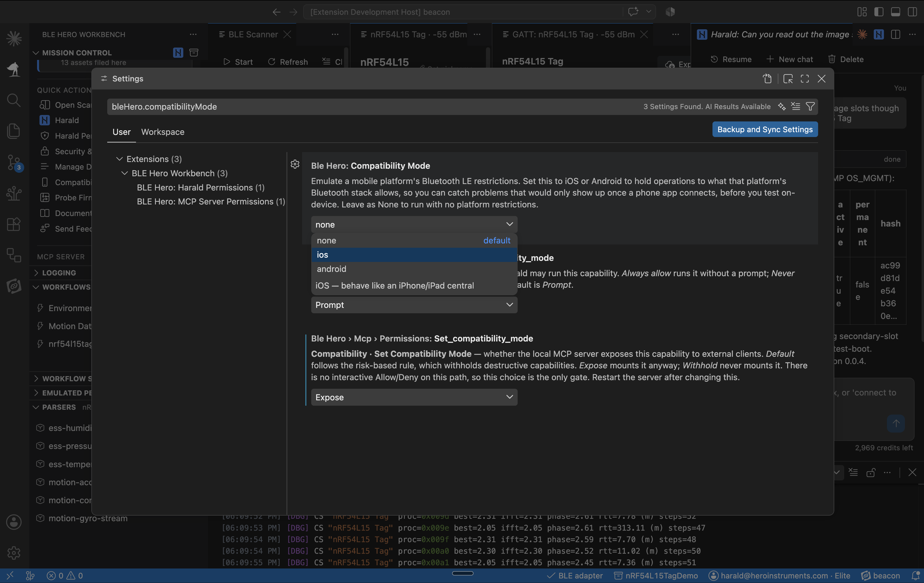Image resolution: width=924 pixels, height=583 pixels.
Task: Click split editor icon in chat tab bar
Action: coord(896,34)
